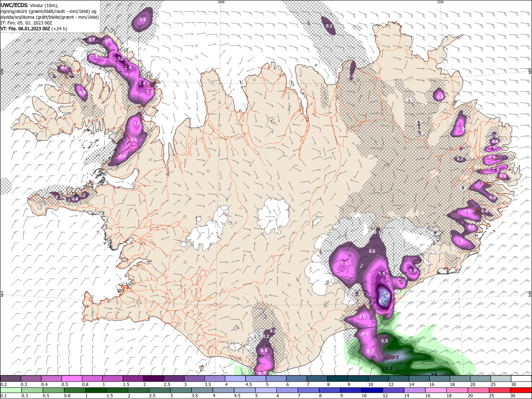Click the 15W longitude label
Image resolution: width=532 pixels, height=399 pixels.
[440, 2]
